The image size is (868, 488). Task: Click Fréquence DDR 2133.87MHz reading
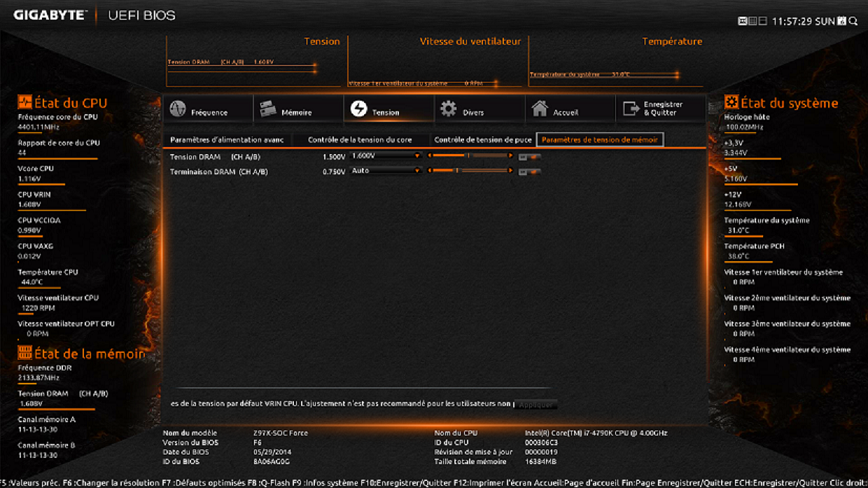point(45,373)
